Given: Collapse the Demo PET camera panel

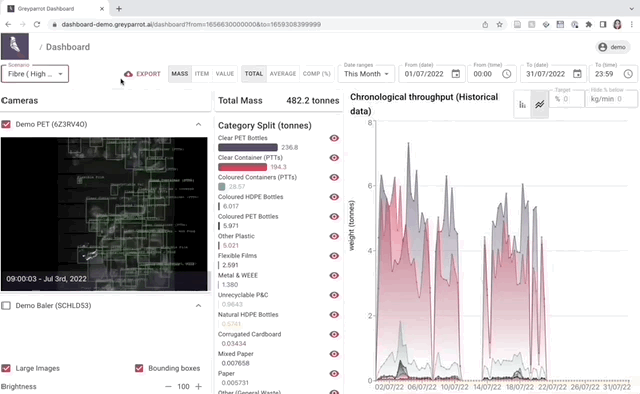Looking at the screenshot, I should click(x=198, y=124).
